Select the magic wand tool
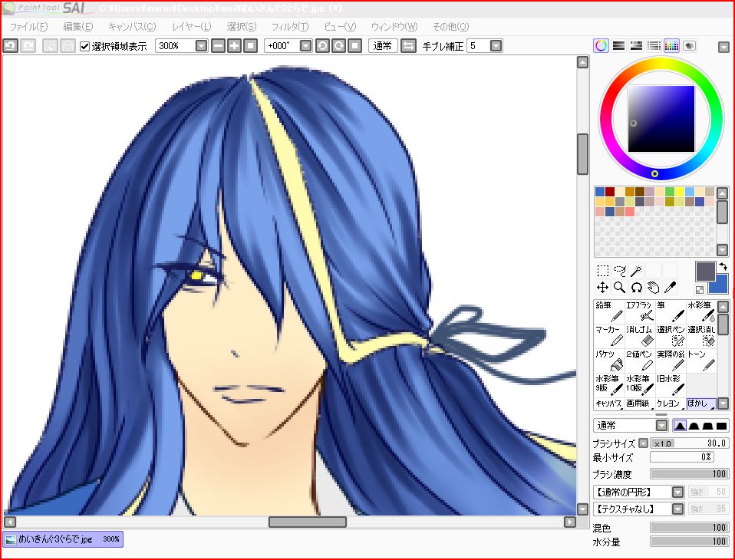The image size is (735, 560). tap(637, 270)
